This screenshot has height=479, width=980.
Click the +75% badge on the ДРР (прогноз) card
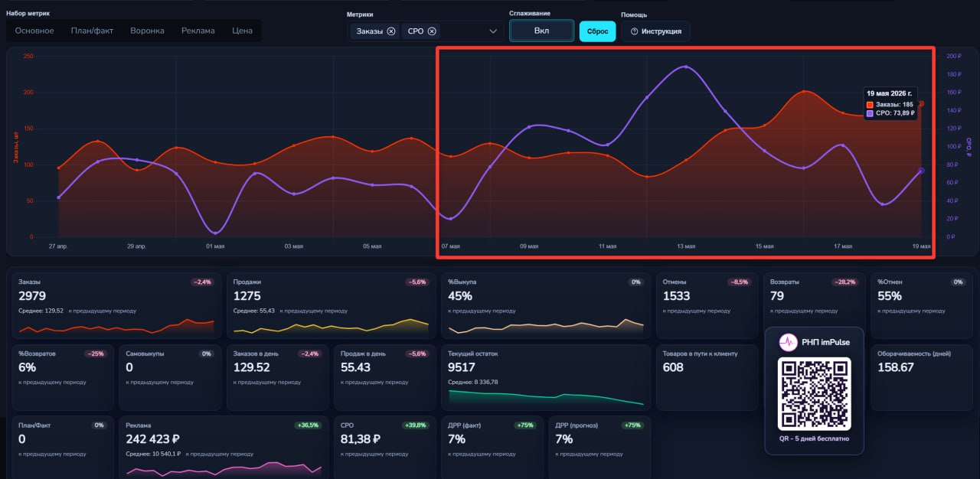[x=632, y=425]
